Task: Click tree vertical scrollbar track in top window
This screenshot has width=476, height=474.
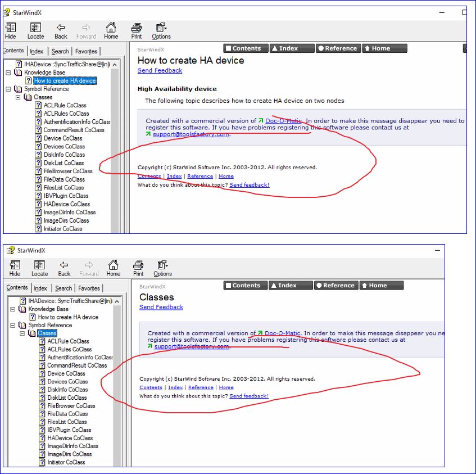Action: (115, 151)
